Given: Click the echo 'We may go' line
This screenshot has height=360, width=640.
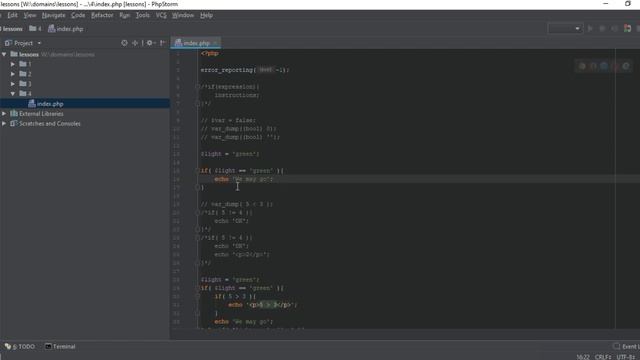Looking at the screenshot, I should point(244,179).
